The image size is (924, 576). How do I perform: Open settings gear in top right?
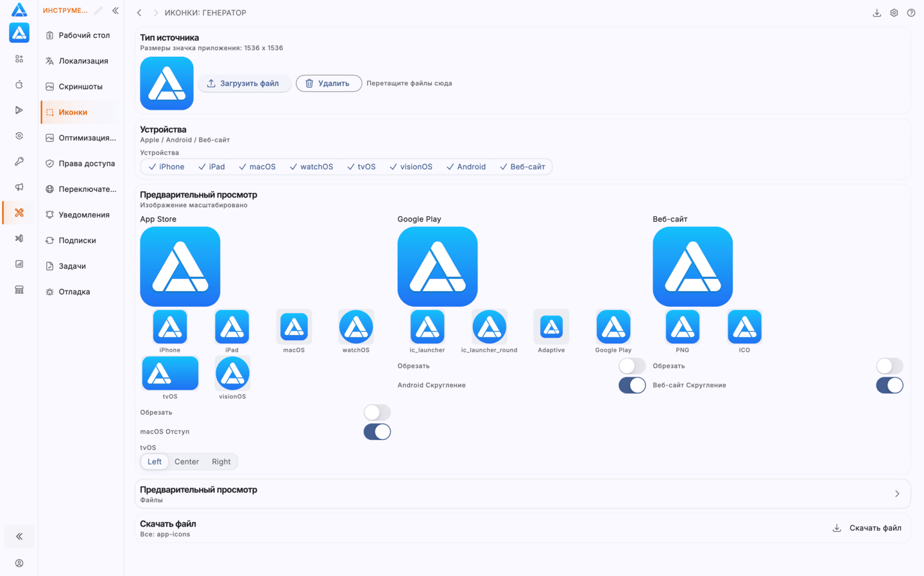(894, 13)
